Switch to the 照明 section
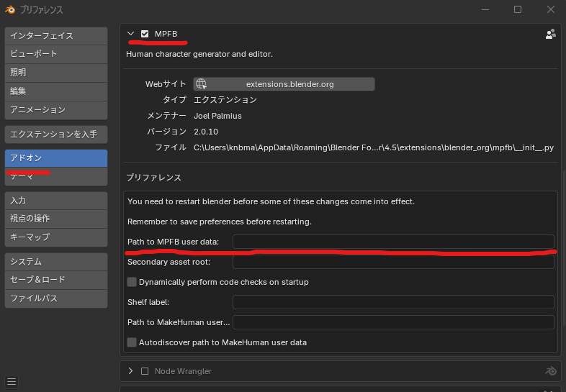This screenshot has width=566, height=392. (56, 73)
